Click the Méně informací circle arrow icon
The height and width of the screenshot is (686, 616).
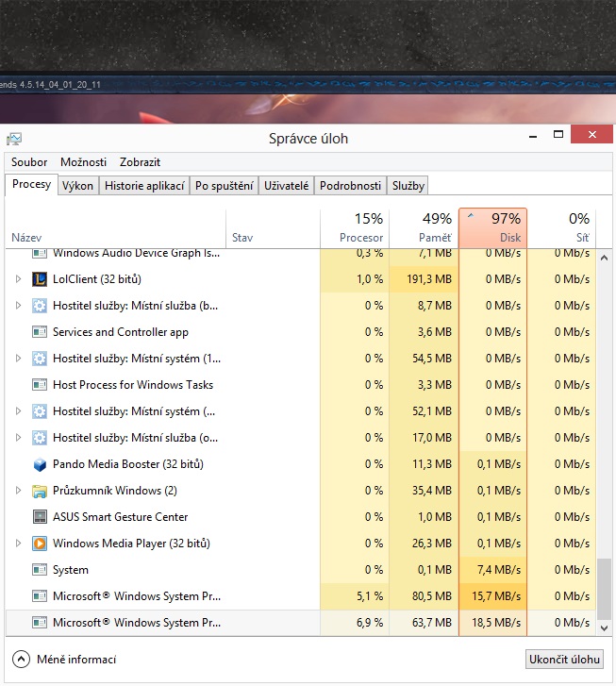pyautogui.click(x=21, y=660)
